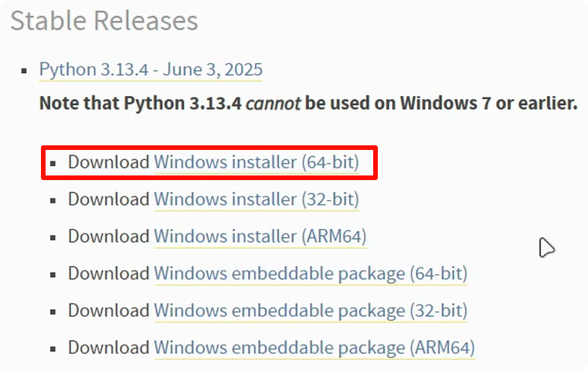Click the "Download" word before the ARM64 installer link
This screenshot has height=371, width=588.
point(108,236)
